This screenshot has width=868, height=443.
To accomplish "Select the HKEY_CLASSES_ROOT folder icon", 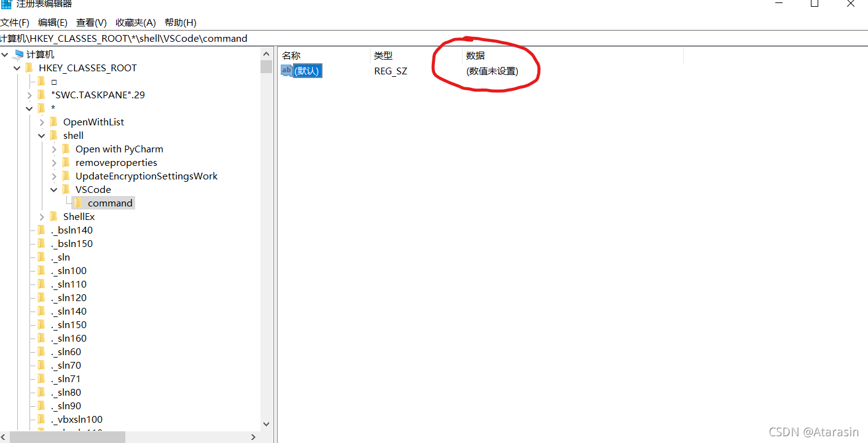I will 29,68.
